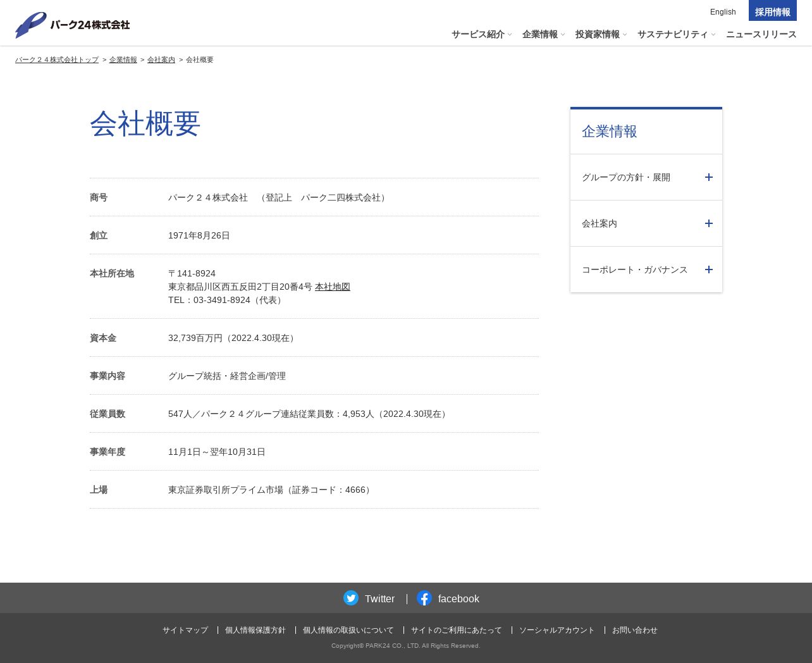Click the text グループ統括・経営企画/管理

pyautogui.click(x=227, y=376)
